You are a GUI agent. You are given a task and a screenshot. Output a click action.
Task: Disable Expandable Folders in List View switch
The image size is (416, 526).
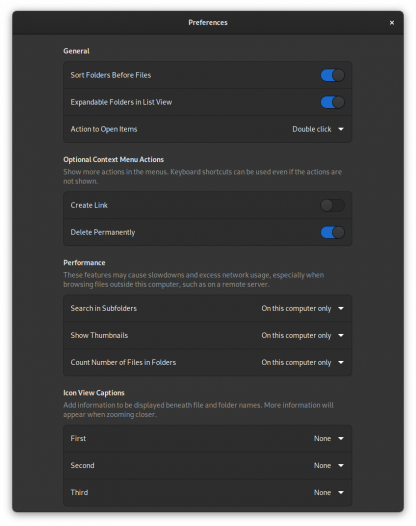coord(332,102)
